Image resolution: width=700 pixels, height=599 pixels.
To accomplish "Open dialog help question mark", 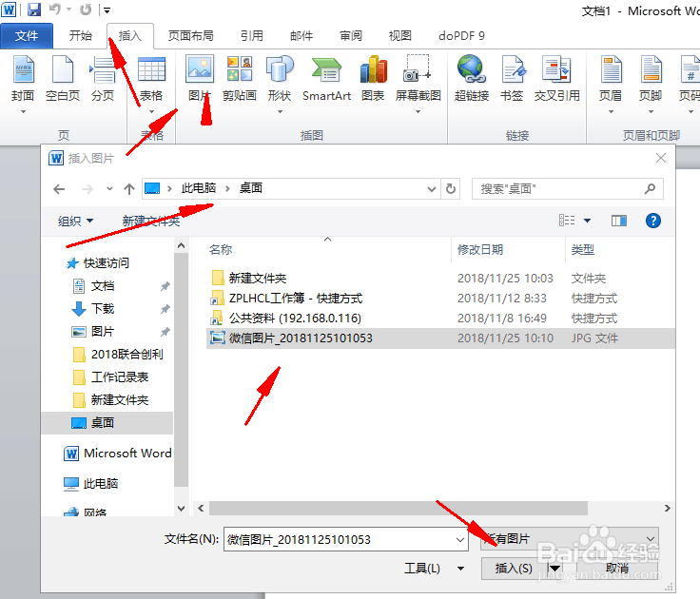I will click(x=653, y=221).
